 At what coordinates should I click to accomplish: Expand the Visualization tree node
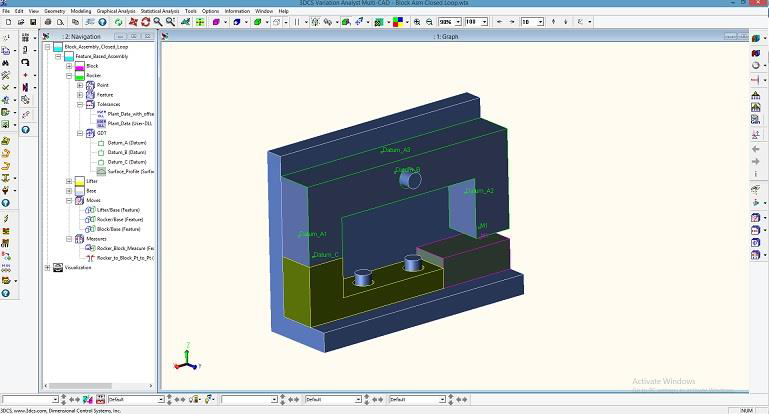(x=47, y=267)
